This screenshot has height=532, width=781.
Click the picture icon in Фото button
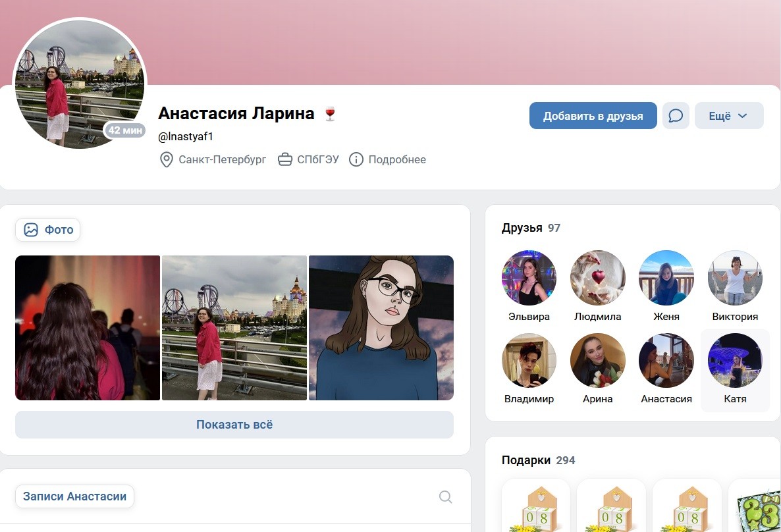pos(31,230)
